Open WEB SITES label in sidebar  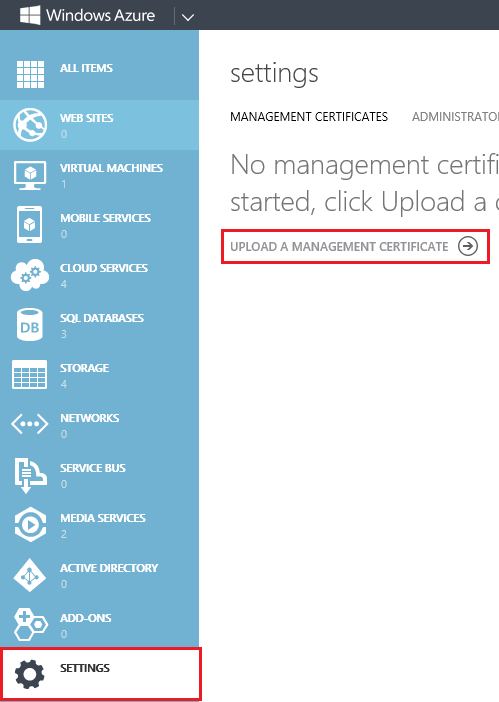click(x=87, y=118)
